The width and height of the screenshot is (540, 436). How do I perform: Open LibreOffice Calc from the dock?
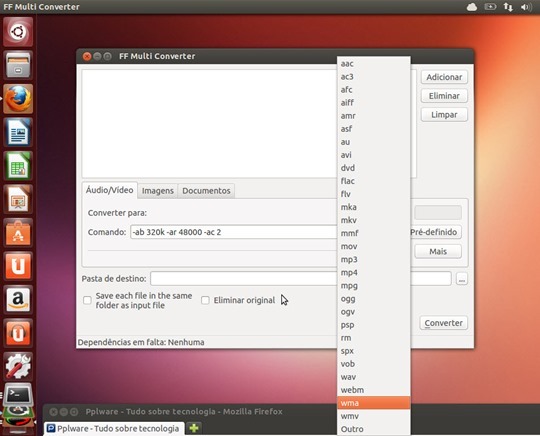click(18, 166)
